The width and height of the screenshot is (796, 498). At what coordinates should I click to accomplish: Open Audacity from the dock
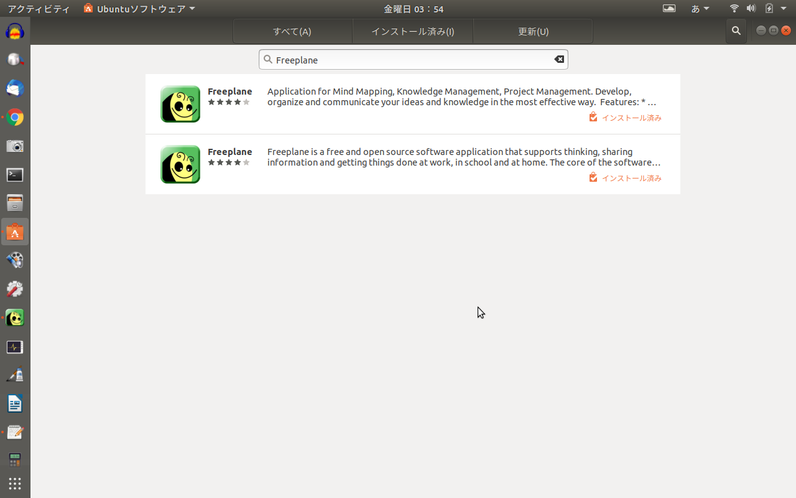(15, 31)
